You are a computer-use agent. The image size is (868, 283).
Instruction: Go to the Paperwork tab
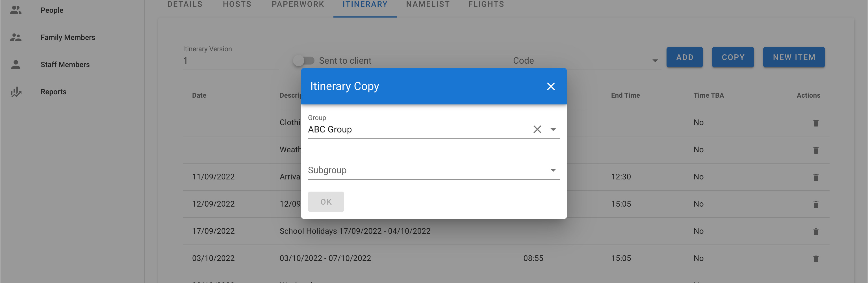298,4
